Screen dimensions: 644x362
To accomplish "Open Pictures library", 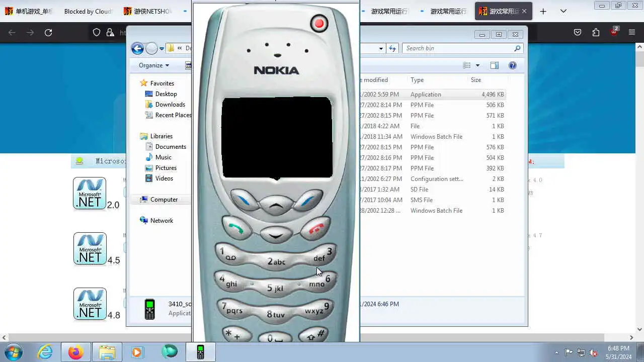I will coord(166,168).
